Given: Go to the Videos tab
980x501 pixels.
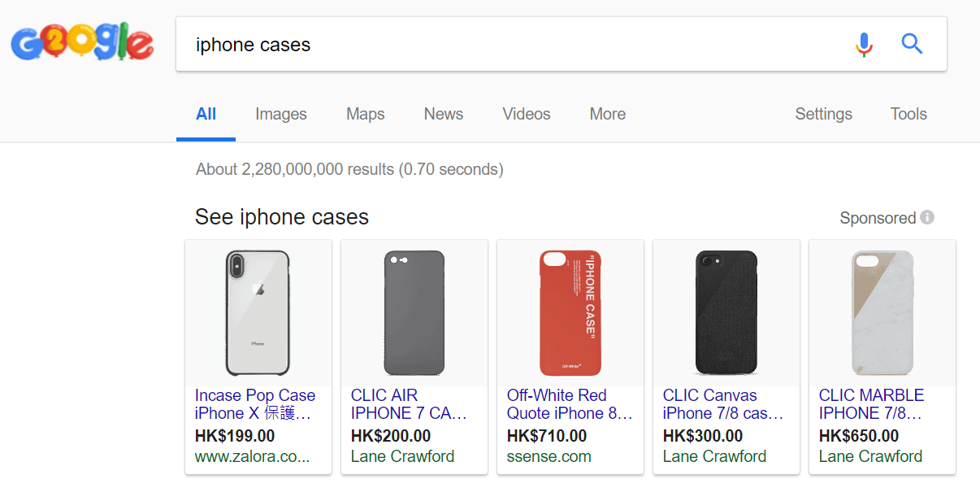Looking at the screenshot, I should pos(526,114).
